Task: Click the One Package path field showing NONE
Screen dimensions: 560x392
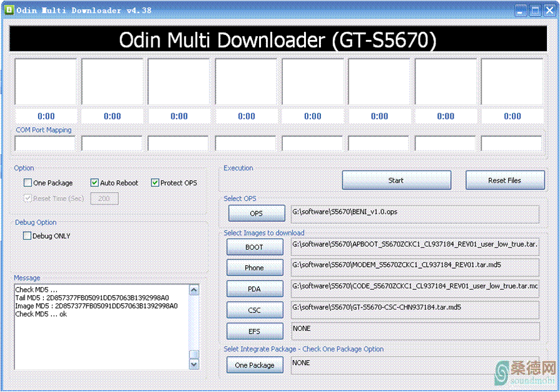Action: [415, 365]
